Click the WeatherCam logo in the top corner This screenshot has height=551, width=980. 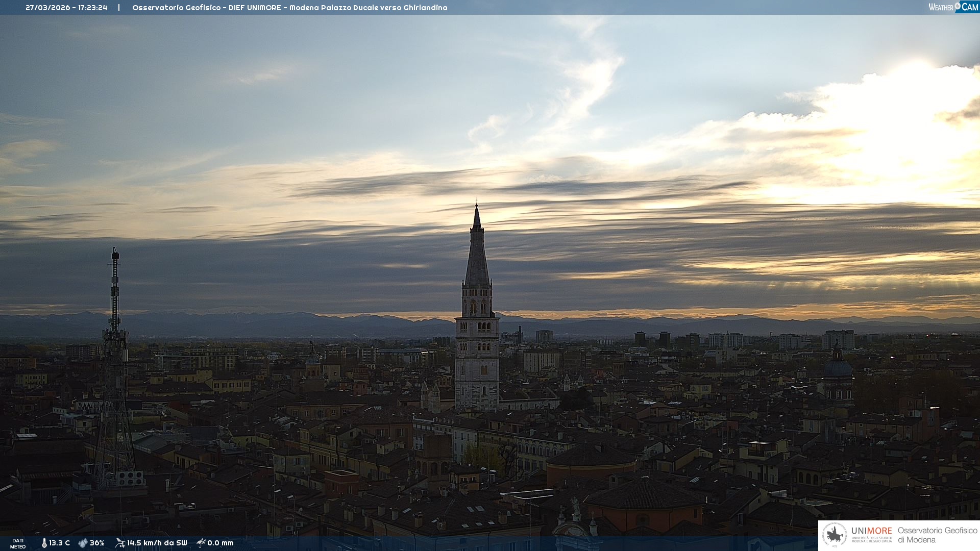(x=953, y=7)
